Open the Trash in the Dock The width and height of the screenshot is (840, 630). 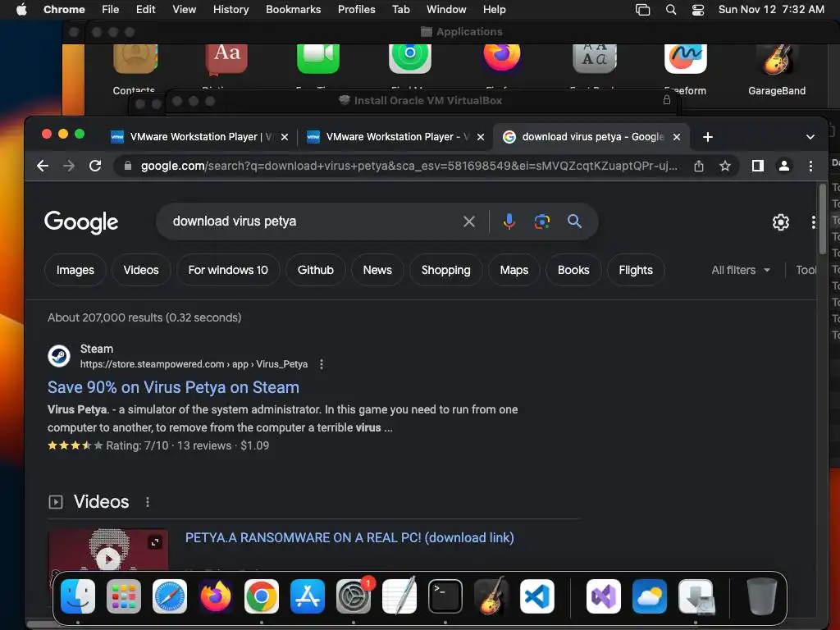click(x=761, y=596)
